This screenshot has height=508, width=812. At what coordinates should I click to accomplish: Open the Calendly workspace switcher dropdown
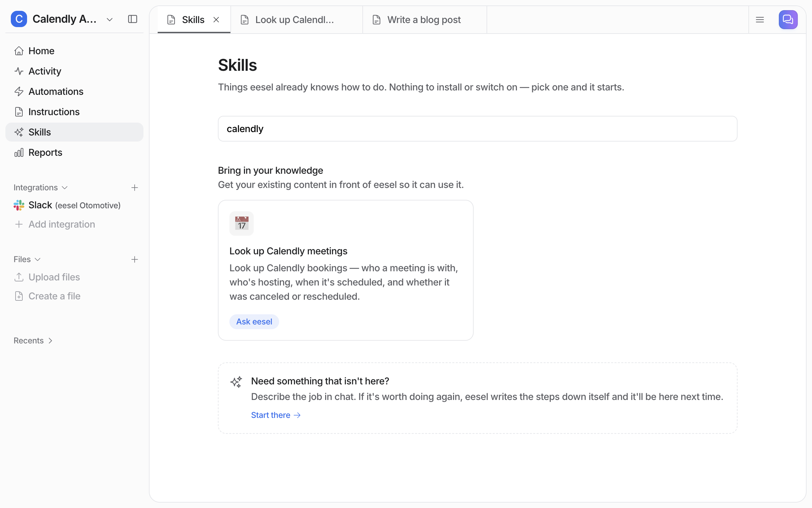click(109, 20)
